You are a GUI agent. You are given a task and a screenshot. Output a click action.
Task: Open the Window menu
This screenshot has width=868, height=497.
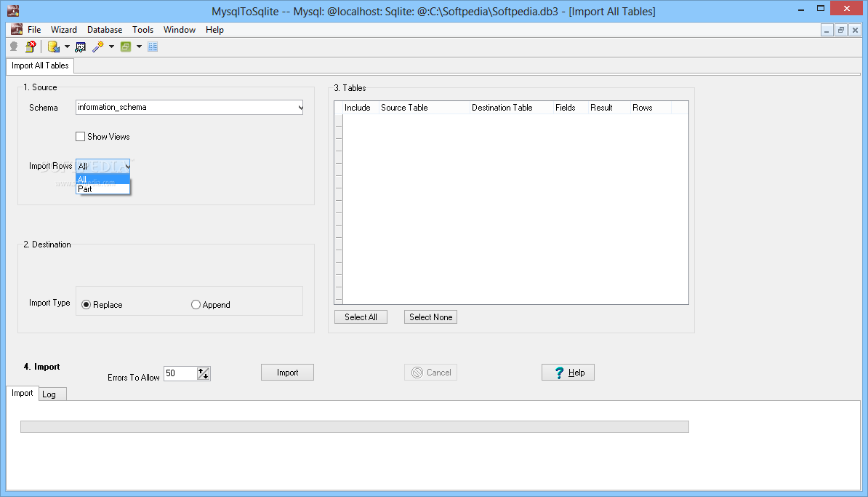pyautogui.click(x=180, y=30)
